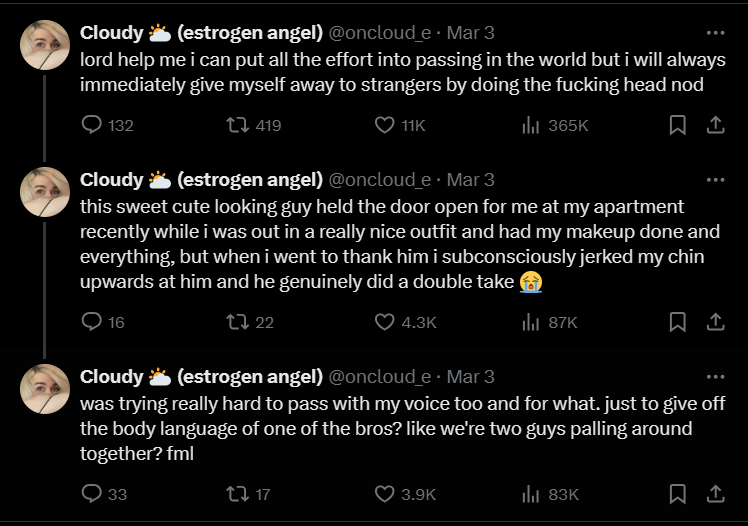Open Cloudy's profile from first tweet name
The width and height of the screenshot is (748, 526).
[112, 32]
